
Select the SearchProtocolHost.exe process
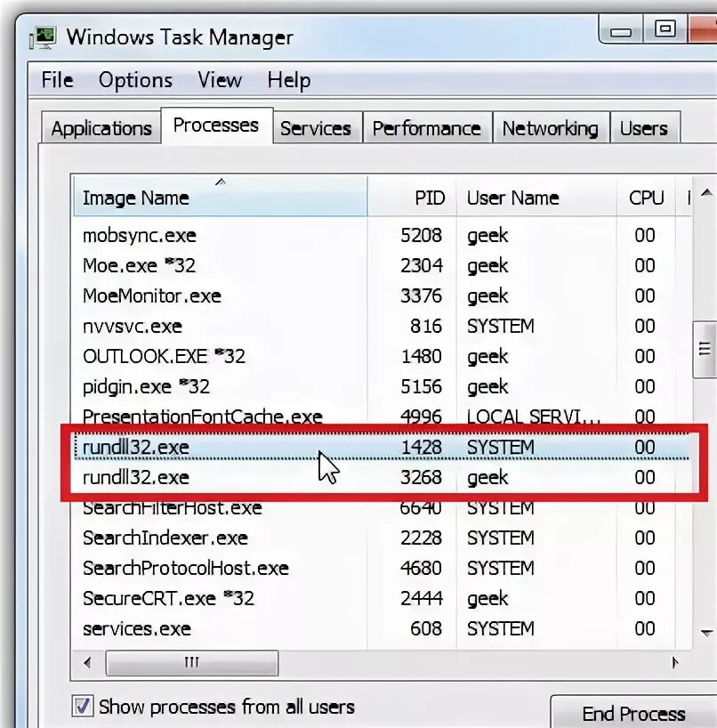coord(381,568)
